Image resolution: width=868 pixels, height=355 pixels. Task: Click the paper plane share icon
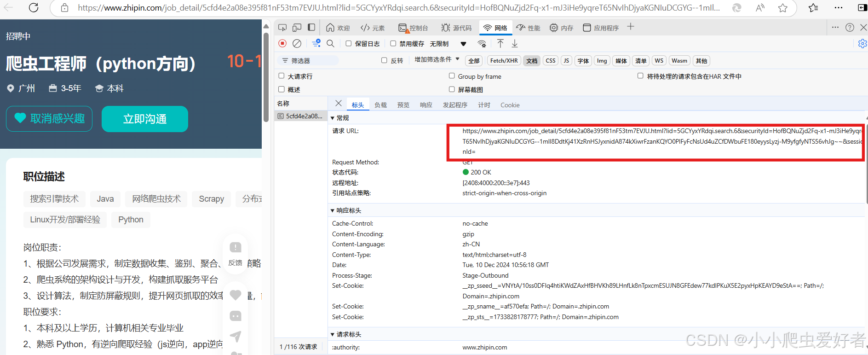pyautogui.click(x=236, y=337)
